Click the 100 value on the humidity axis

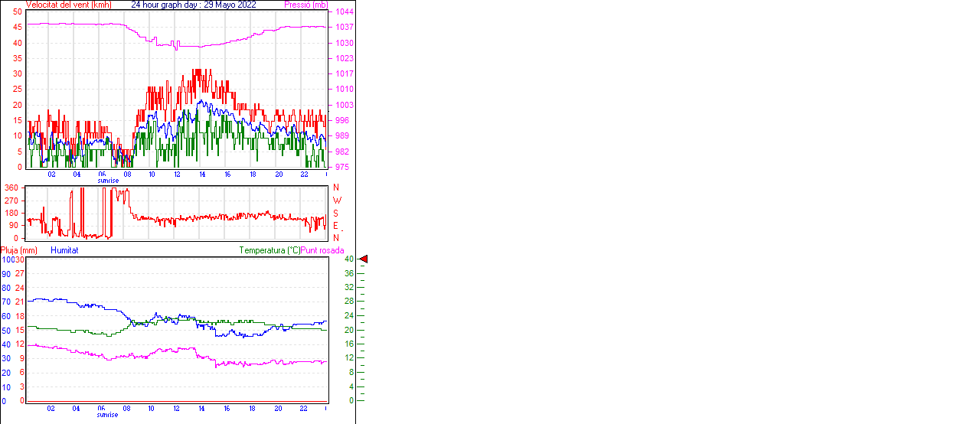[7, 259]
